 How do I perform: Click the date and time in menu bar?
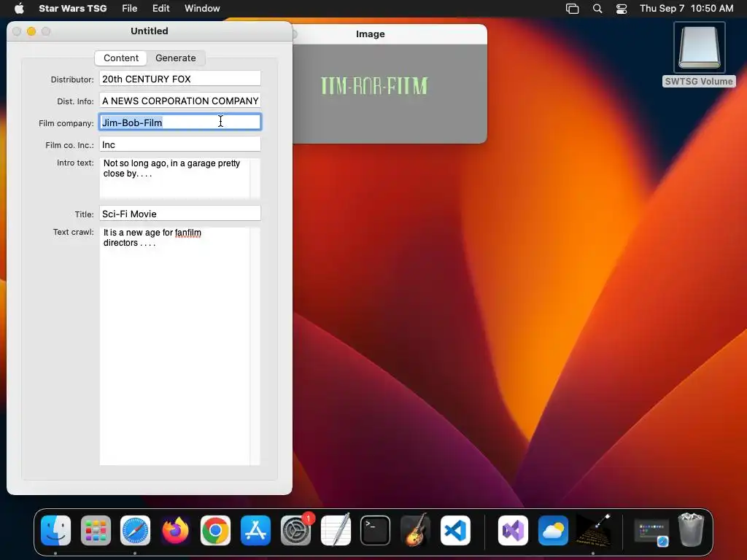point(686,9)
